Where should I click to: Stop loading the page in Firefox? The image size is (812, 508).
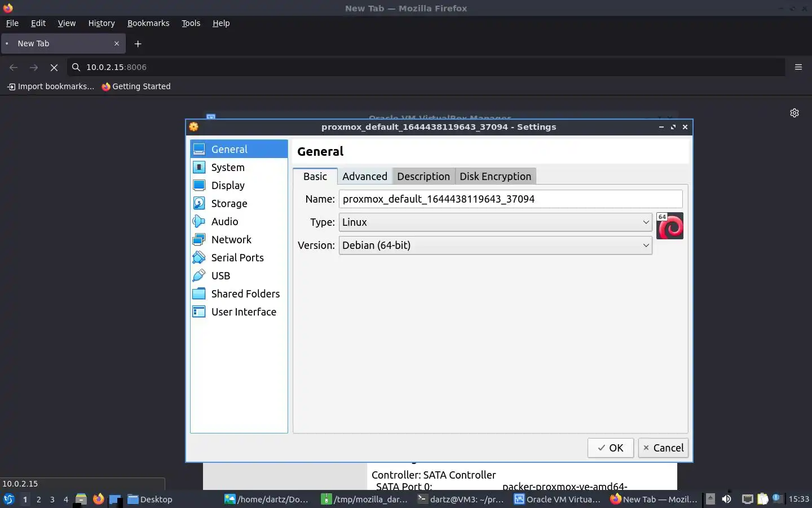click(54, 67)
